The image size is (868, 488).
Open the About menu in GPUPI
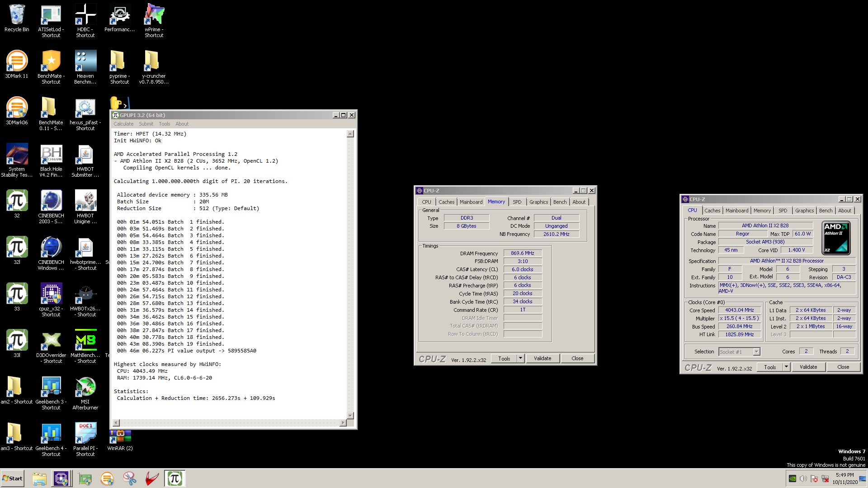tap(182, 124)
